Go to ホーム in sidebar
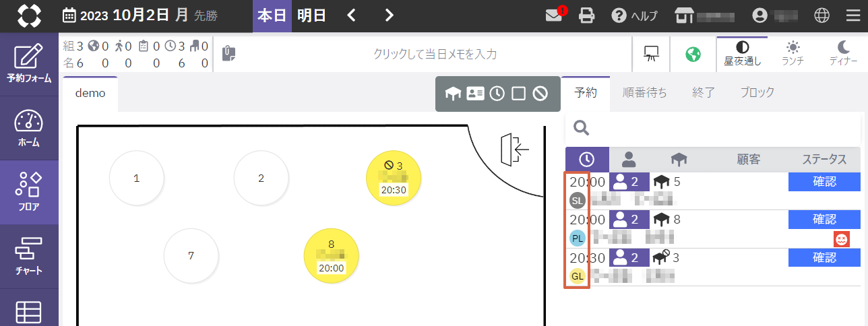The image size is (868, 326). coord(29,128)
